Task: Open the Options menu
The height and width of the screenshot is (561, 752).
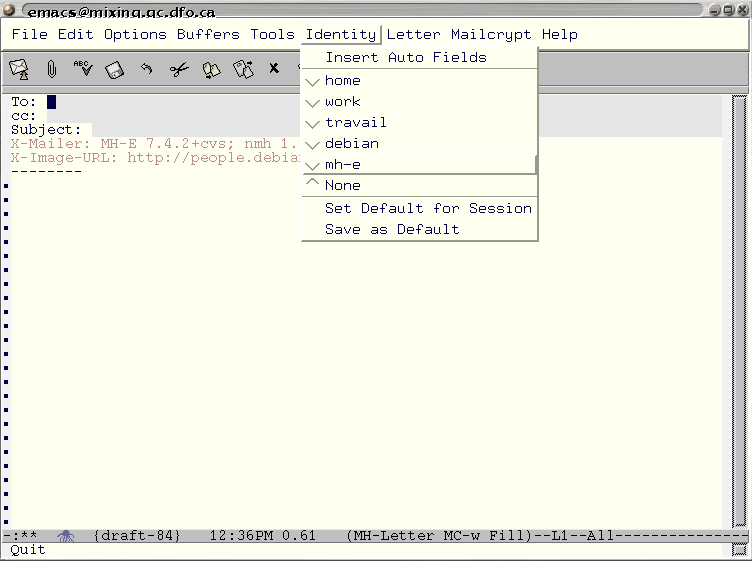Action: coord(135,35)
